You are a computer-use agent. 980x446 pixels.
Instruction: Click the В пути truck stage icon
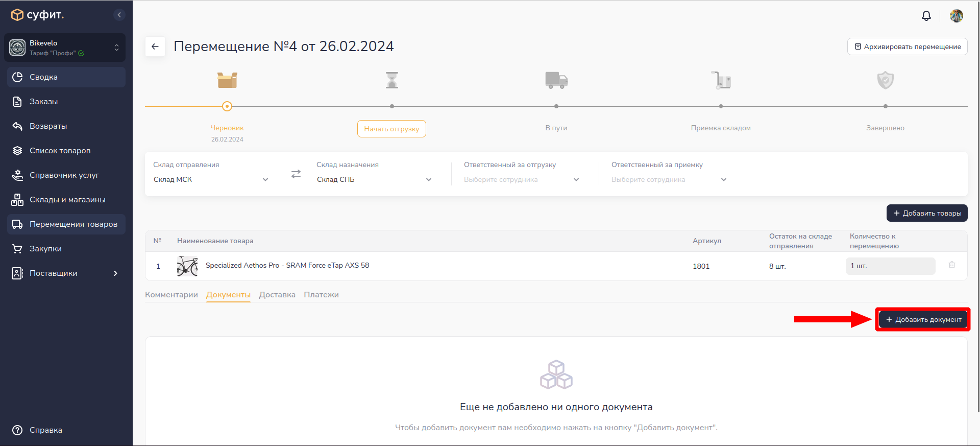pos(556,80)
